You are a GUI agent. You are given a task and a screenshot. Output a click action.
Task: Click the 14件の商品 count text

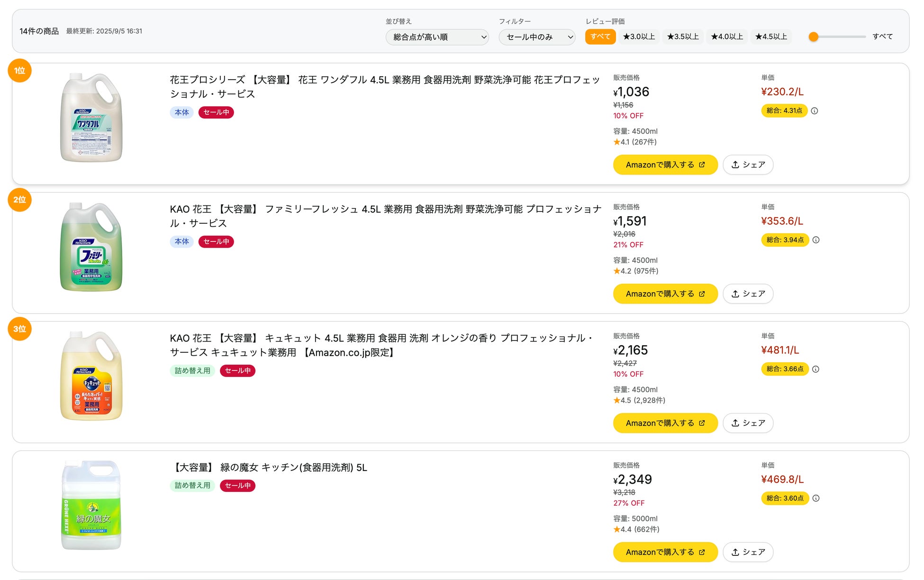point(39,31)
